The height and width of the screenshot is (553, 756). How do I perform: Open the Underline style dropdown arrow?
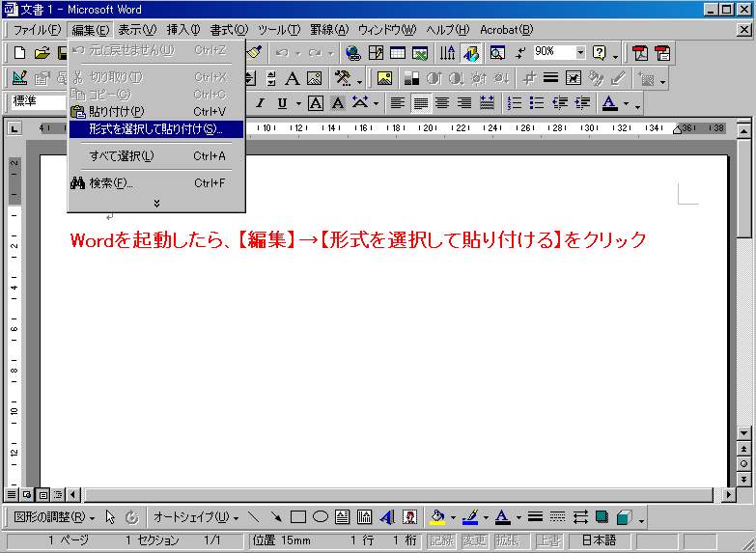pos(298,103)
